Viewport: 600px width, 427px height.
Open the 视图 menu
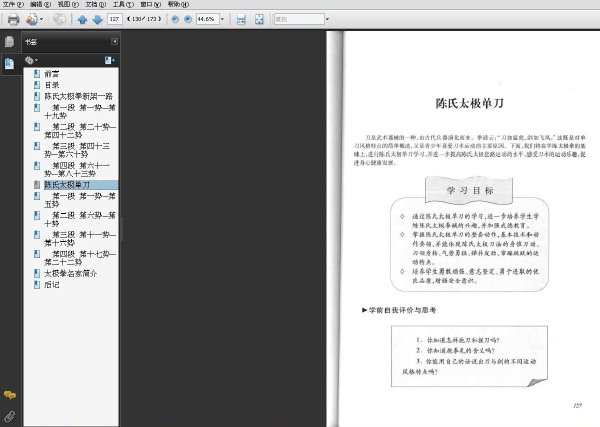click(68, 4)
